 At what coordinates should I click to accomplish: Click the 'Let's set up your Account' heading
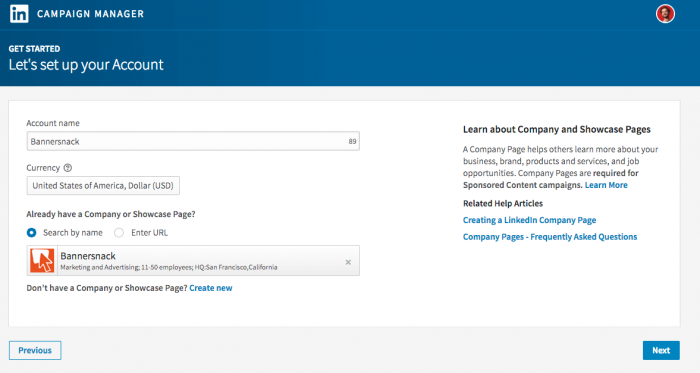pyautogui.click(x=86, y=65)
